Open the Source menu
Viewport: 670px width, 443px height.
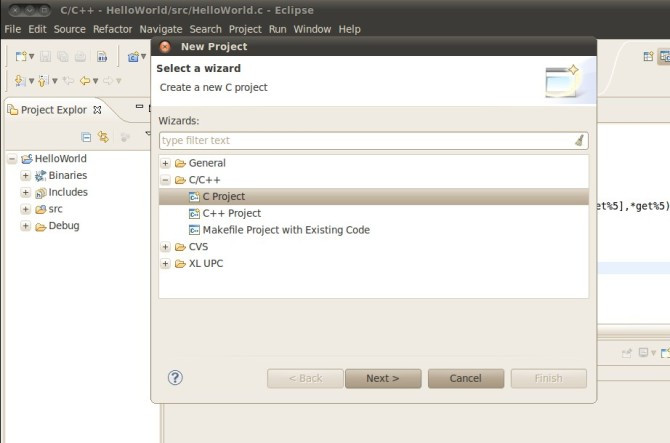click(70, 29)
